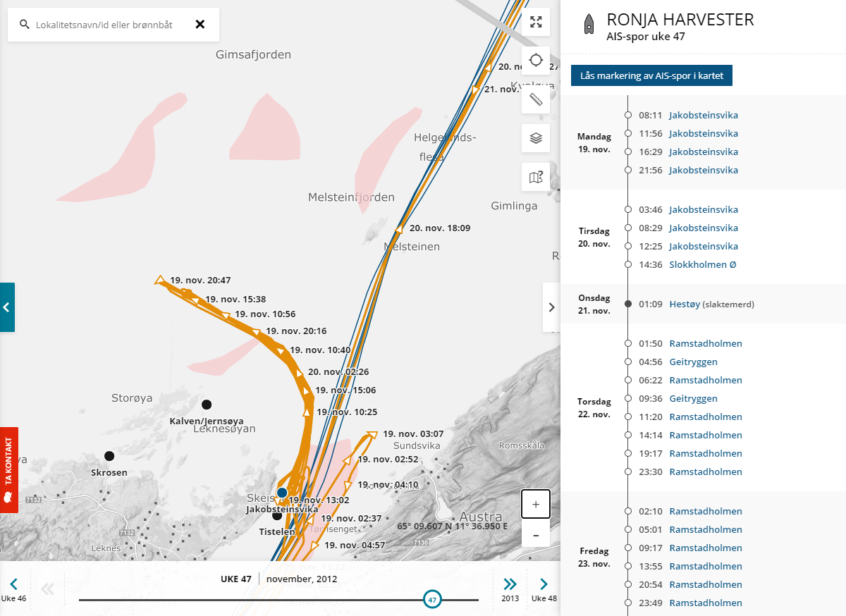This screenshot has height=616, width=846.
Task: Click track marker 20. nov. 18:09
Action: tap(399, 228)
